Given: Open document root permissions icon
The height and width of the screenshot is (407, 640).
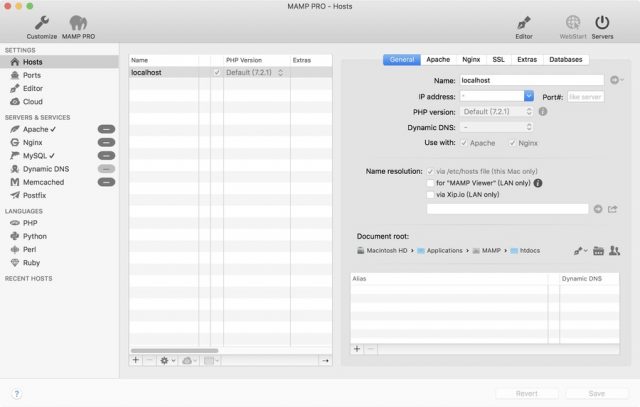Looking at the screenshot, I should [x=614, y=251].
